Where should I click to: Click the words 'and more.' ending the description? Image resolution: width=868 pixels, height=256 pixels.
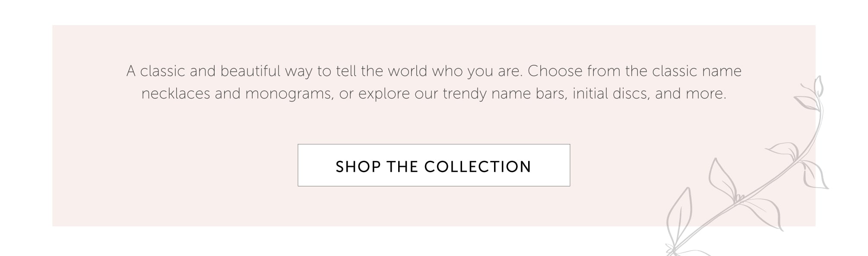point(691,93)
